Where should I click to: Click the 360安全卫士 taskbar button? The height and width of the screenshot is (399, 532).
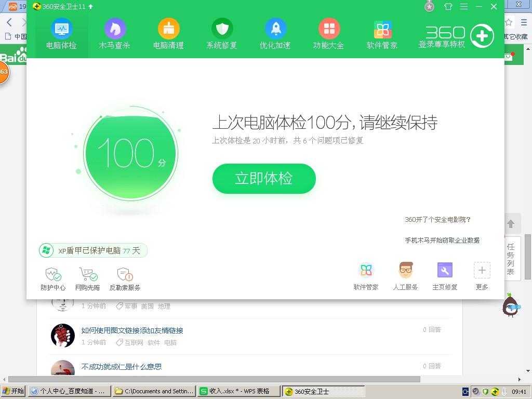pyautogui.click(x=324, y=391)
